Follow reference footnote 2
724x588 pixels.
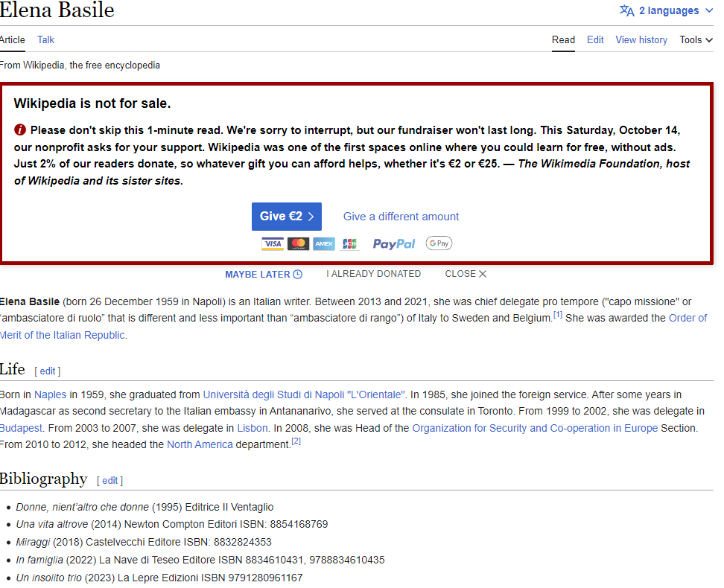click(x=296, y=441)
